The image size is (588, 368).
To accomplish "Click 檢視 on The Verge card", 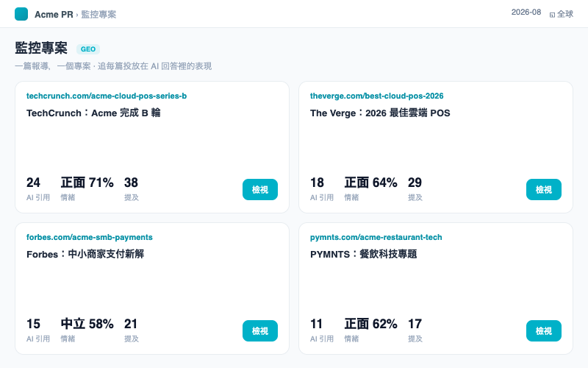I will tap(543, 190).
